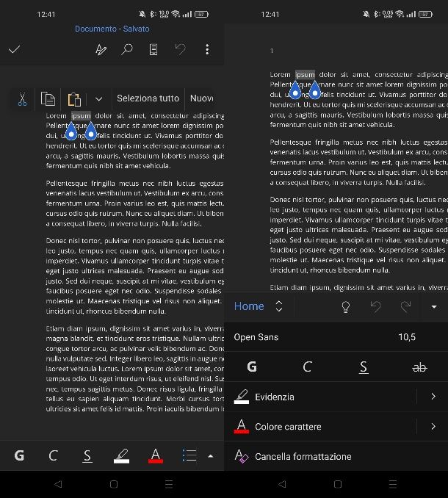The image size is (448, 498).
Task: Tap the checkmark to finish editing
Action: (14, 49)
